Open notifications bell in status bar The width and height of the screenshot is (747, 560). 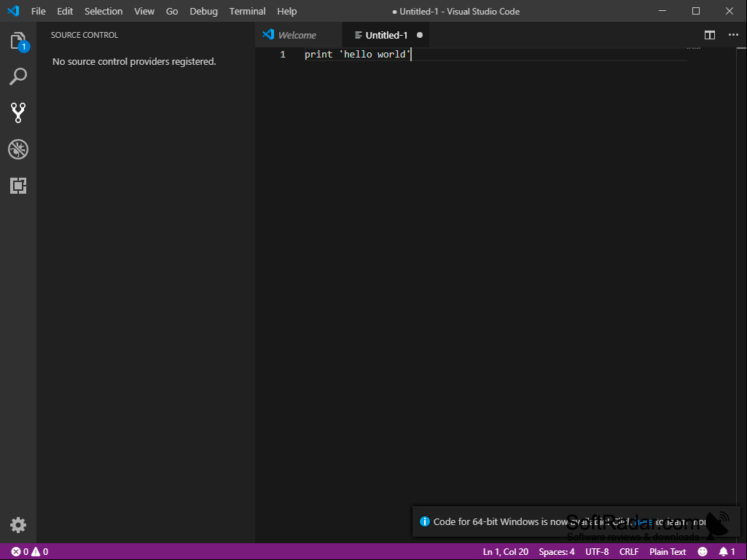(x=727, y=552)
